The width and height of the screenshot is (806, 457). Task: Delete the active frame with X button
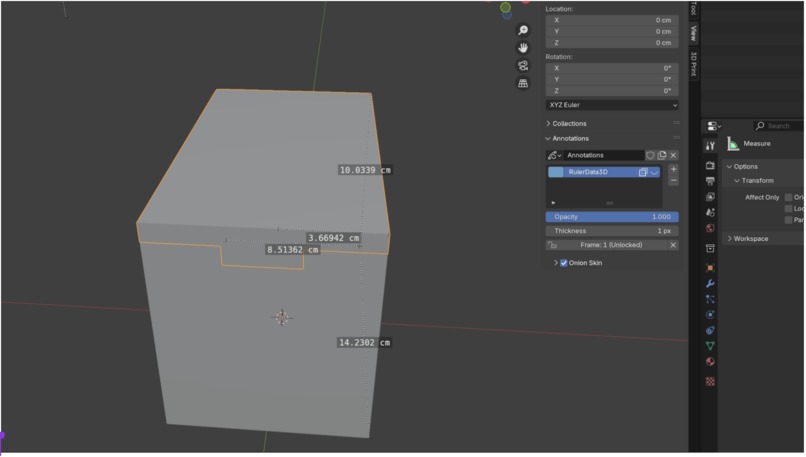(x=673, y=245)
